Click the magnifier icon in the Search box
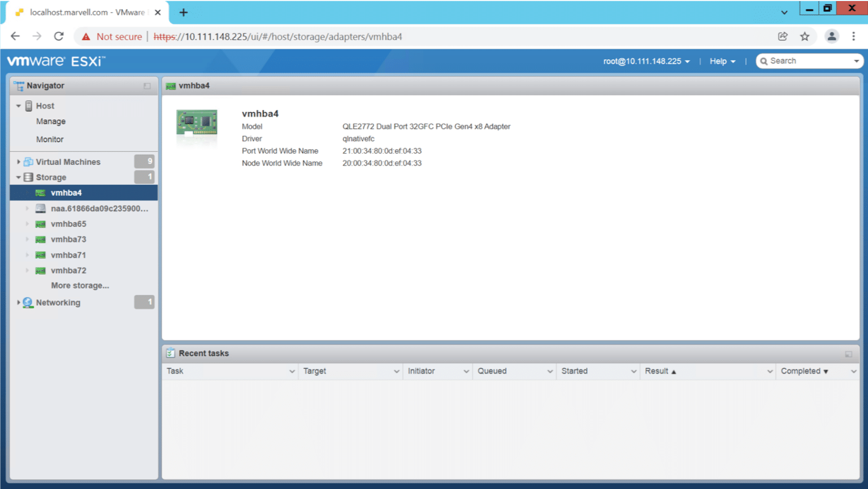The width and height of the screenshot is (868, 489). (764, 61)
